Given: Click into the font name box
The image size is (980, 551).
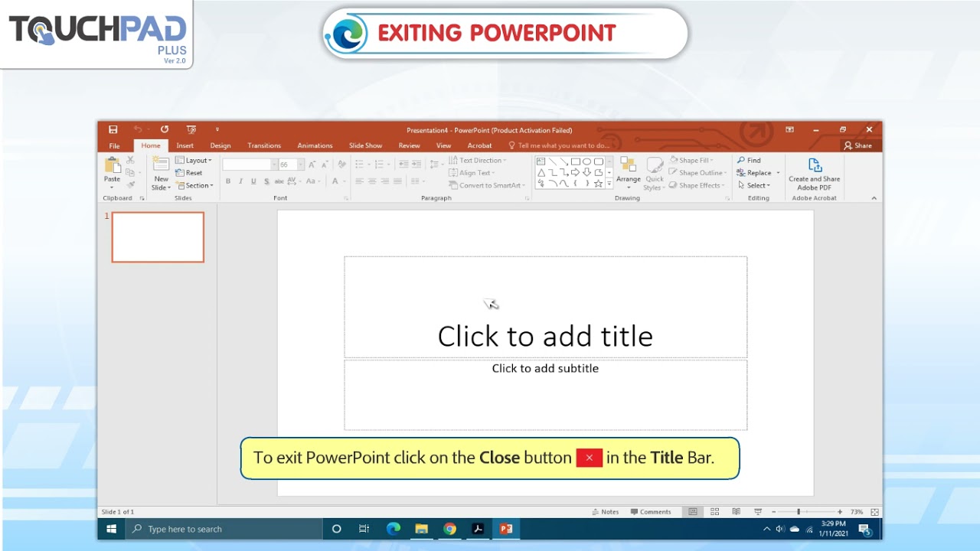Looking at the screenshot, I should (x=247, y=165).
